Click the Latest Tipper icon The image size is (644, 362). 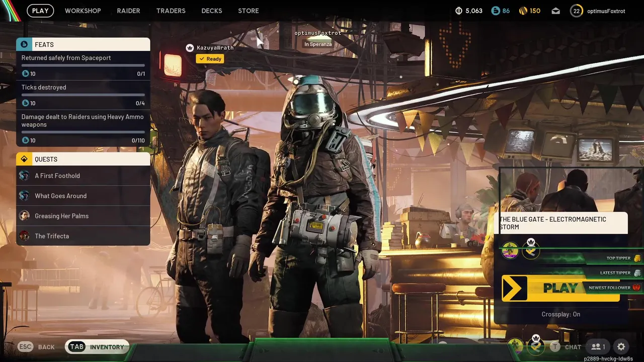[637, 273]
